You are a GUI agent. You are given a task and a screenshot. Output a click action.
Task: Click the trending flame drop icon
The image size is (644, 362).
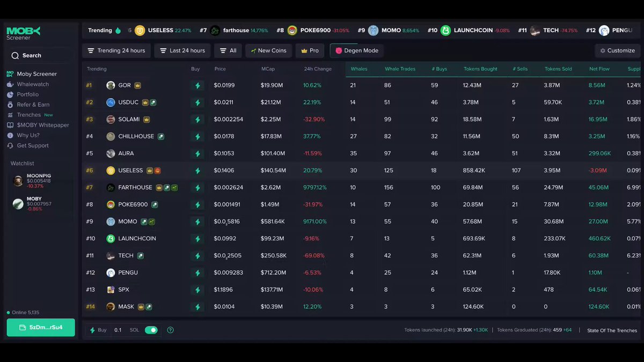[118, 31]
